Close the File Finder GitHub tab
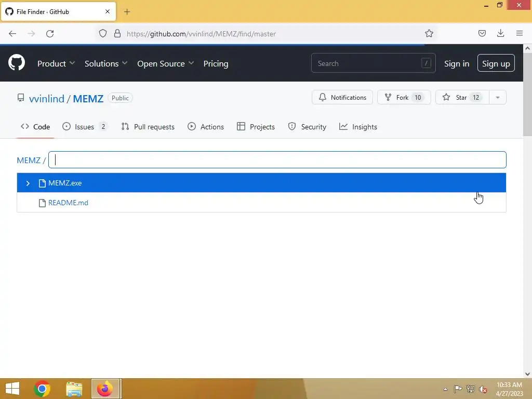Image resolution: width=532 pixels, height=399 pixels. tap(108, 11)
